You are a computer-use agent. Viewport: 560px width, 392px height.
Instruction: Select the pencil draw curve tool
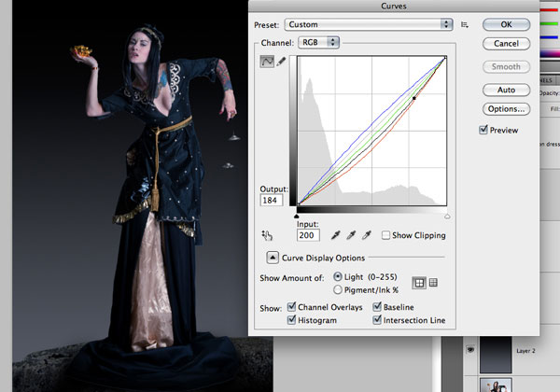pyautogui.click(x=281, y=61)
